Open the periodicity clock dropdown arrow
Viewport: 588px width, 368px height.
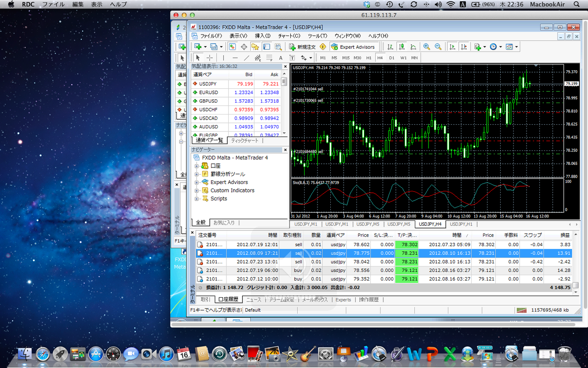(x=500, y=47)
